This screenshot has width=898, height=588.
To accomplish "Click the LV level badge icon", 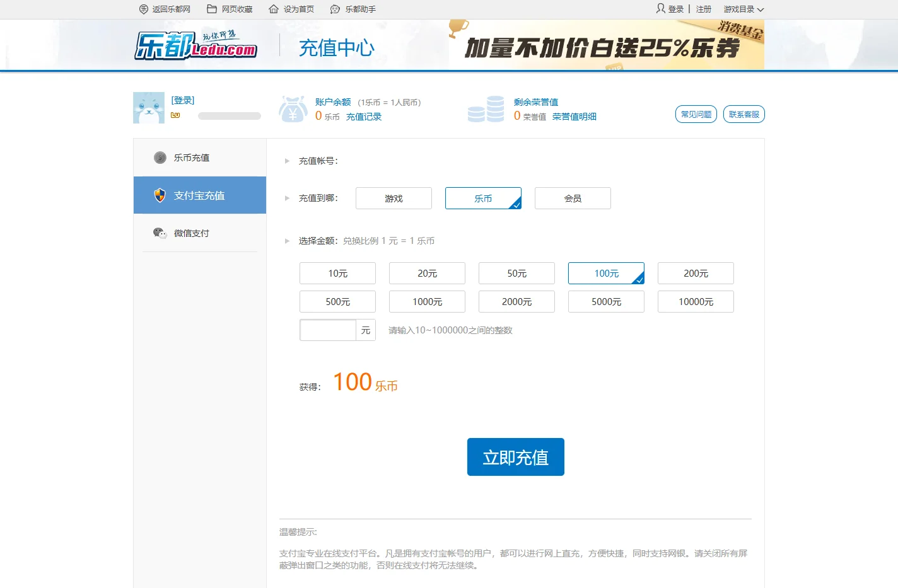I will coord(175,115).
